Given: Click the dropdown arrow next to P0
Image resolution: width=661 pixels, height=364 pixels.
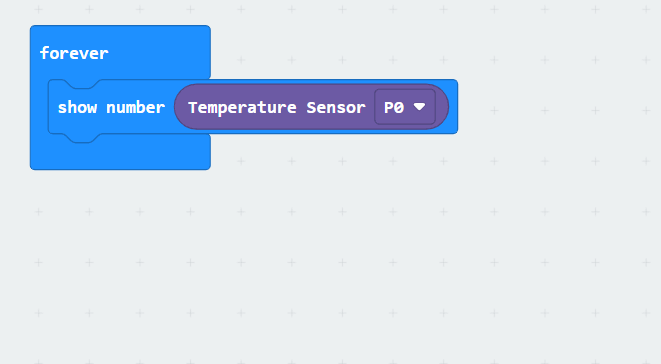Looking at the screenshot, I should point(419,107).
